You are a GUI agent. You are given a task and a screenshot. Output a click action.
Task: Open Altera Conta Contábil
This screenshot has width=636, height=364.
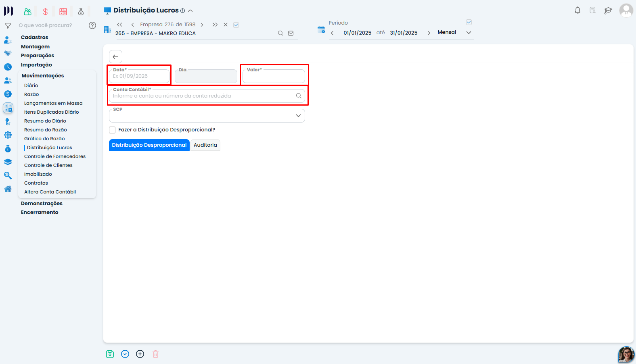tap(50, 192)
